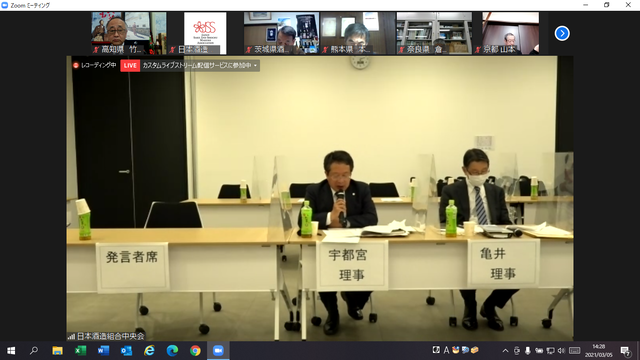Click the IME A input mode indicator

tap(446, 350)
